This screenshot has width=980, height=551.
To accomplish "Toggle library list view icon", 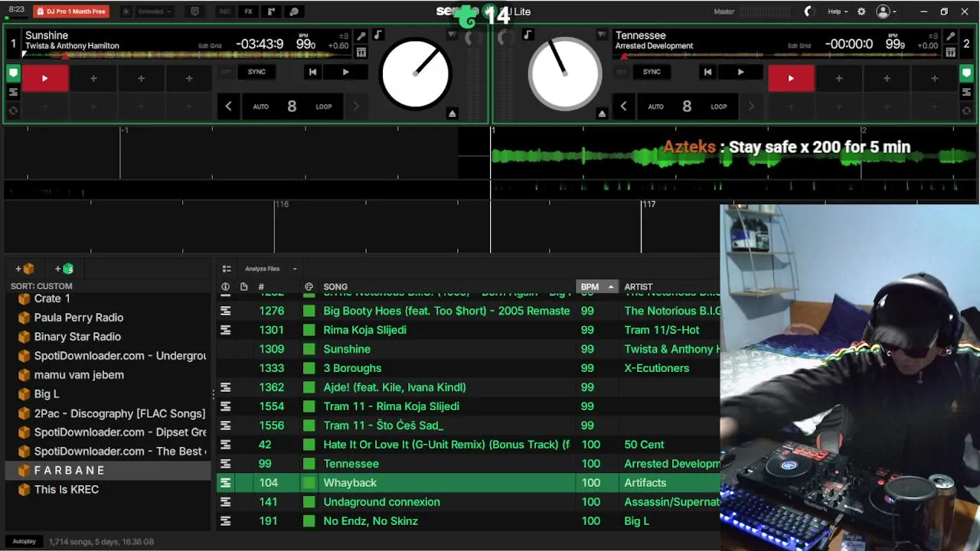I will pos(227,269).
